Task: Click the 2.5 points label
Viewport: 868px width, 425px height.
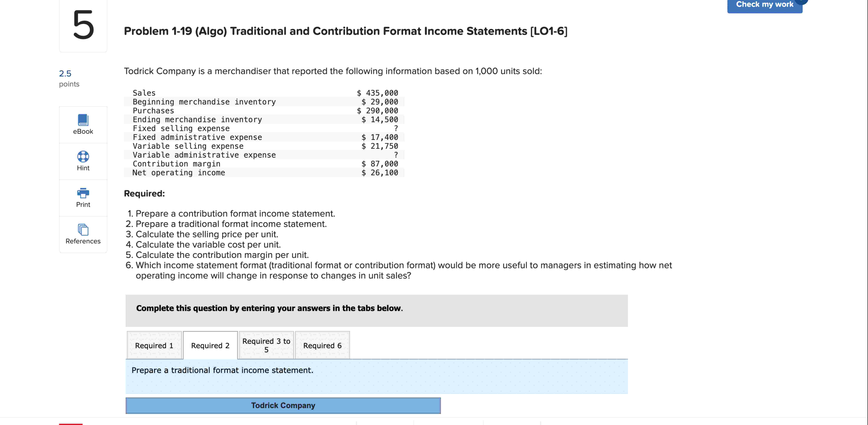Action: click(65, 73)
